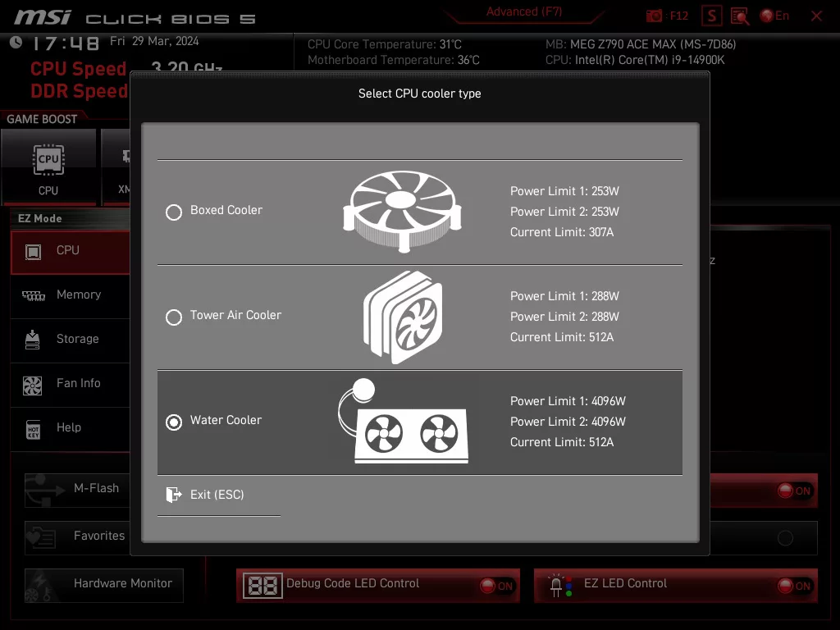This screenshot has width=840, height=630.
Task: Toggle Debug Code LED Control switch
Action: pyautogui.click(x=496, y=586)
